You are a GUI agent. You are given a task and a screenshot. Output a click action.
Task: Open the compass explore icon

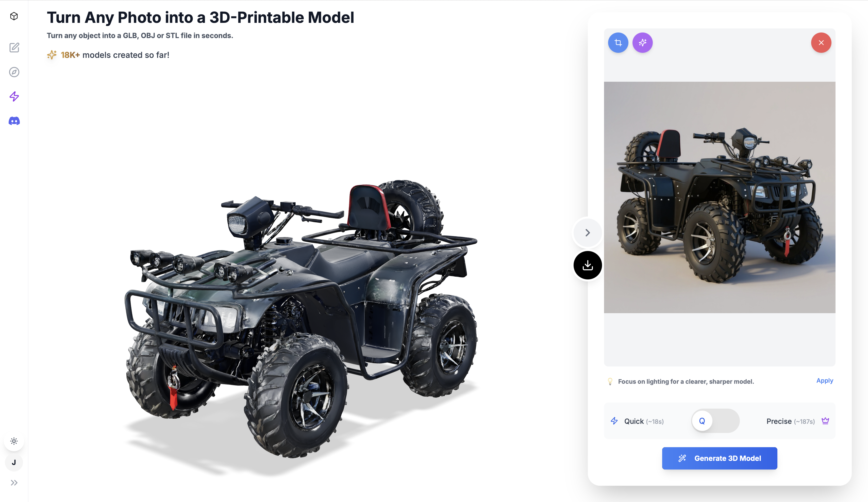point(14,72)
